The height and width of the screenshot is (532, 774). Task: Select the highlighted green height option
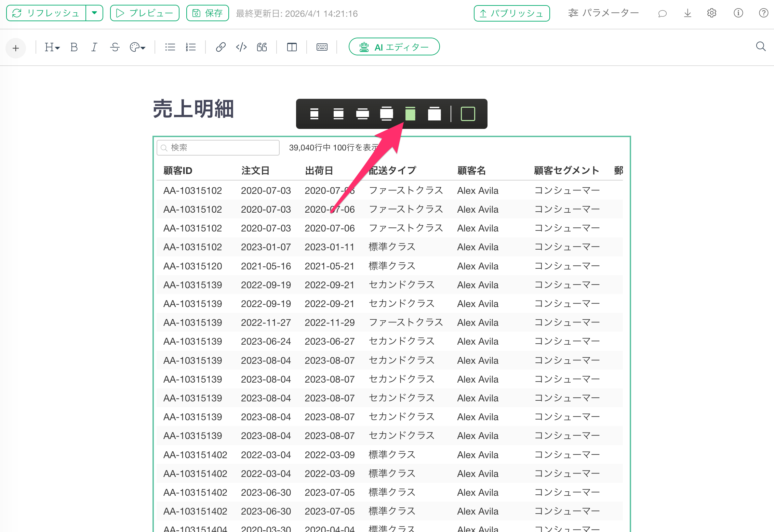point(410,114)
